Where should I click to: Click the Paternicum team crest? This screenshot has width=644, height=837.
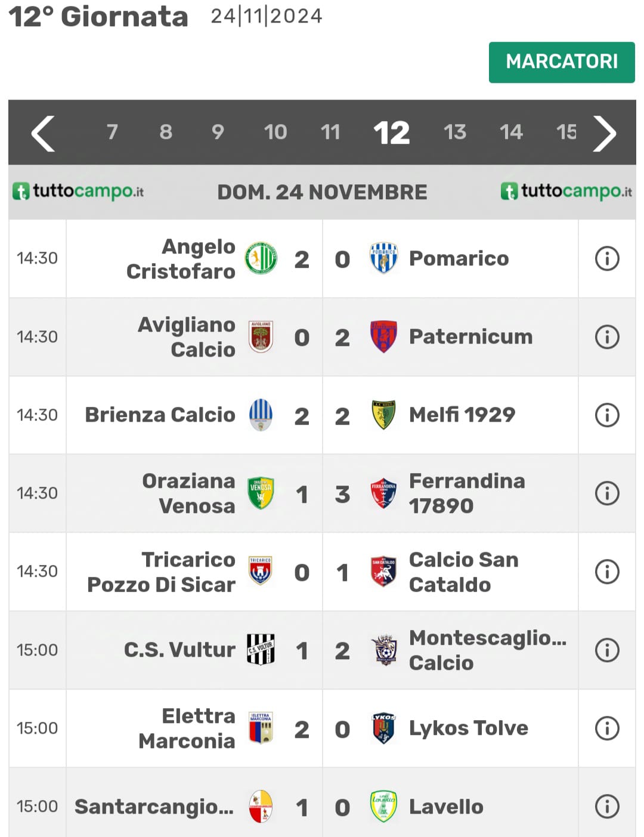click(x=383, y=336)
